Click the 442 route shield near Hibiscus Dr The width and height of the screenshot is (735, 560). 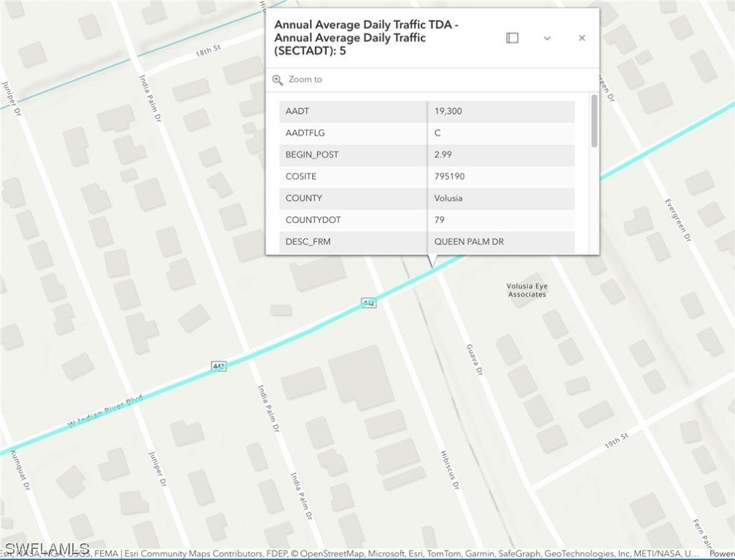(369, 303)
